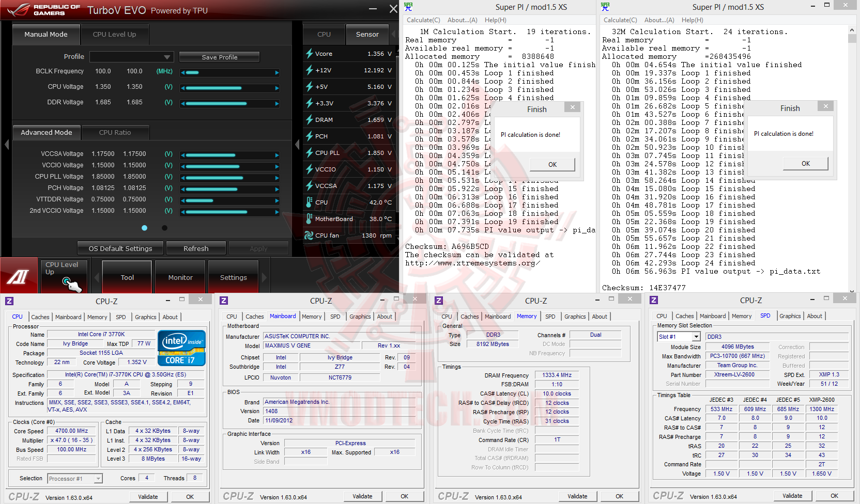This screenshot has height=504, width=860.
Task: Click the BCLK Frequency slider track
Action: 230,73
